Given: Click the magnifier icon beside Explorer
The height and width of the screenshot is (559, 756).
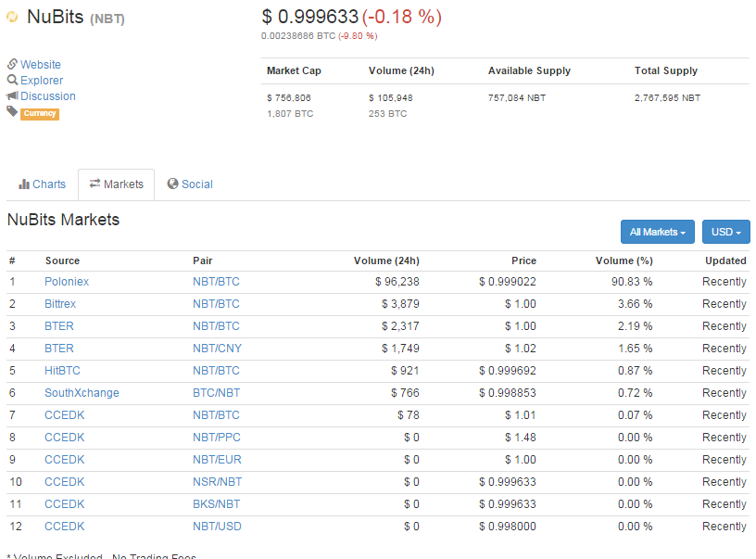Looking at the screenshot, I should tap(12, 80).
